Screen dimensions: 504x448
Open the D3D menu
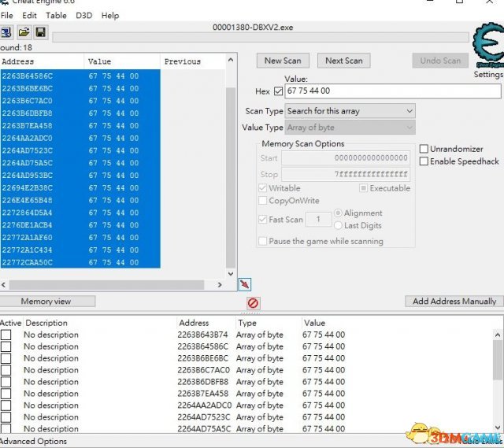pyautogui.click(x=83, y=15)
